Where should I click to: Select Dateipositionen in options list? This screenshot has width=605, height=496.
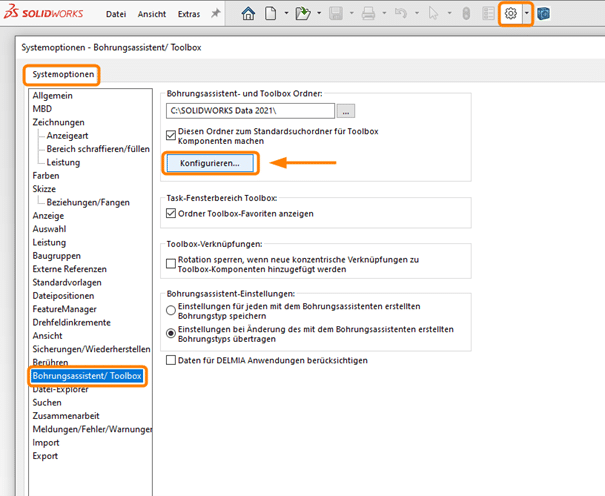63,296
